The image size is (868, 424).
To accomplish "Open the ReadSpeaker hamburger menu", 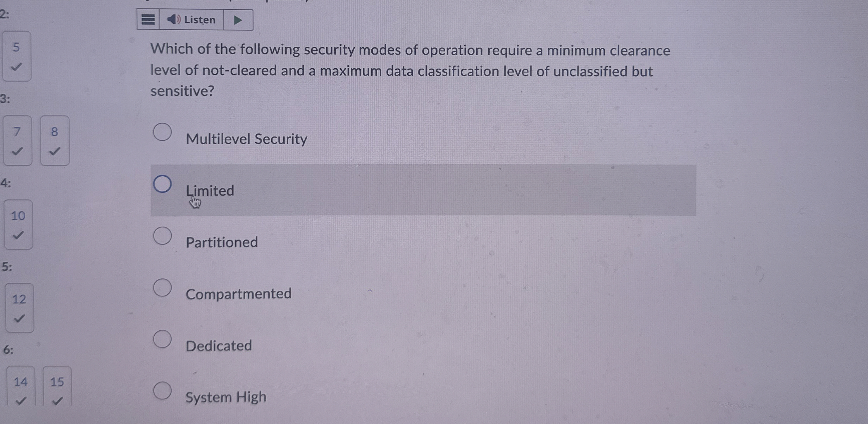I will pyautogui.click(x=148, y=20).
